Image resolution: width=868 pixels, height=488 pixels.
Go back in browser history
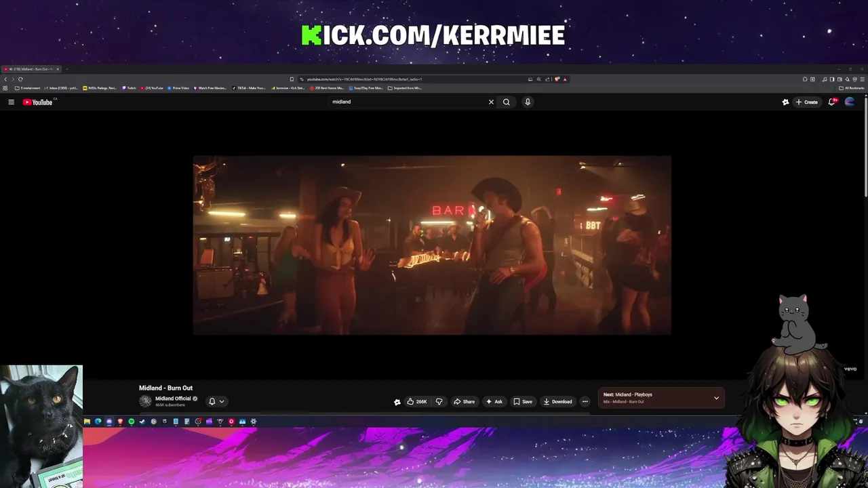5,79
